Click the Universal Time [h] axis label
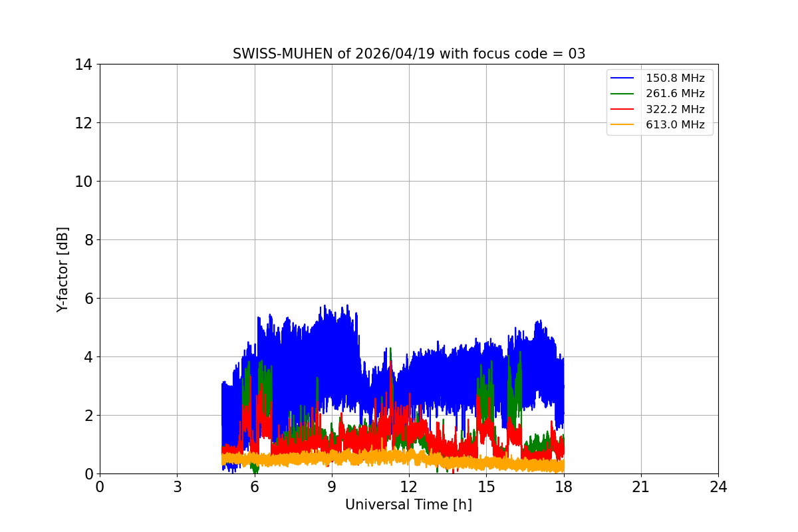The image size is (798, 532). 408,505
